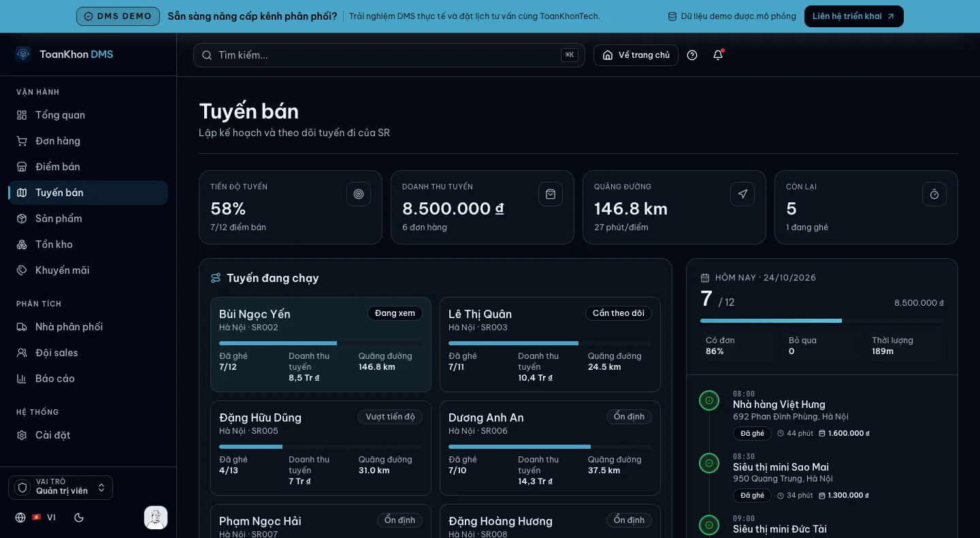Click the Báo cáo chart icon
980x538 pixels.
point(22,379)
